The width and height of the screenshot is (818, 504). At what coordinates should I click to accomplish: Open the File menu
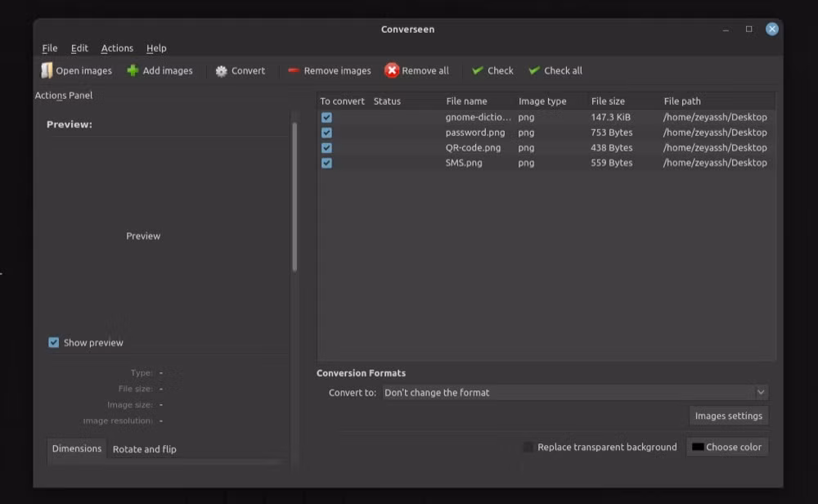[50, 48]
